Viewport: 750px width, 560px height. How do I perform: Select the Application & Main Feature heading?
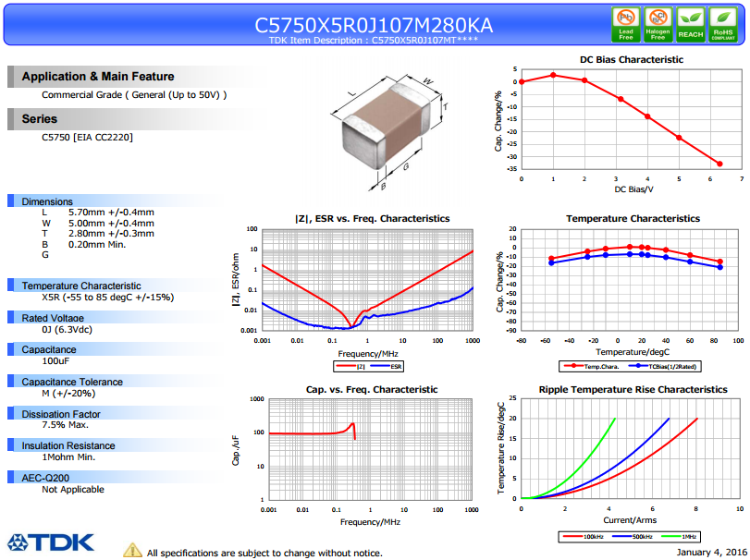point(98,77)
